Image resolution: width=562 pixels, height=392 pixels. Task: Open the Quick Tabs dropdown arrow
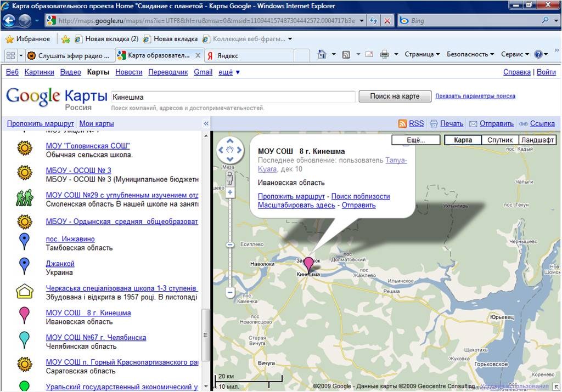21,55
